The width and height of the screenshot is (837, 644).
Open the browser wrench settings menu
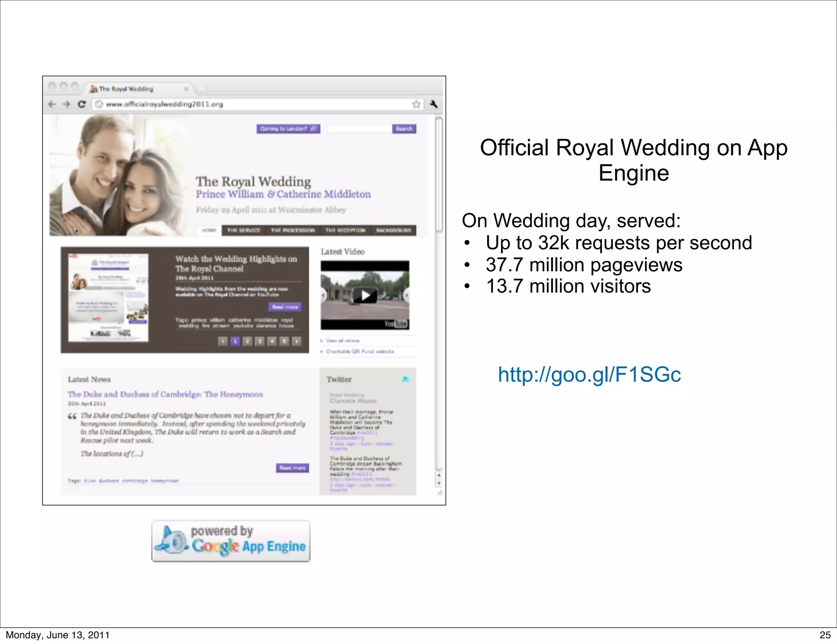(434, 104)
